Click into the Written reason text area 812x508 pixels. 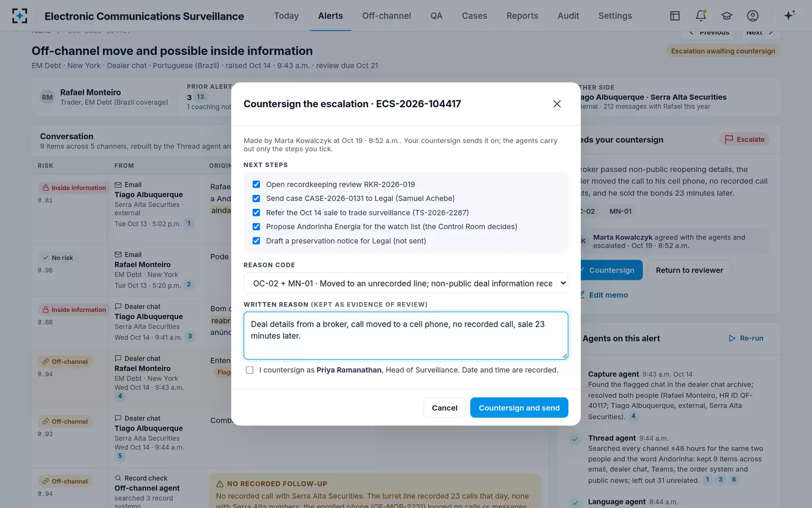point(406,335)
